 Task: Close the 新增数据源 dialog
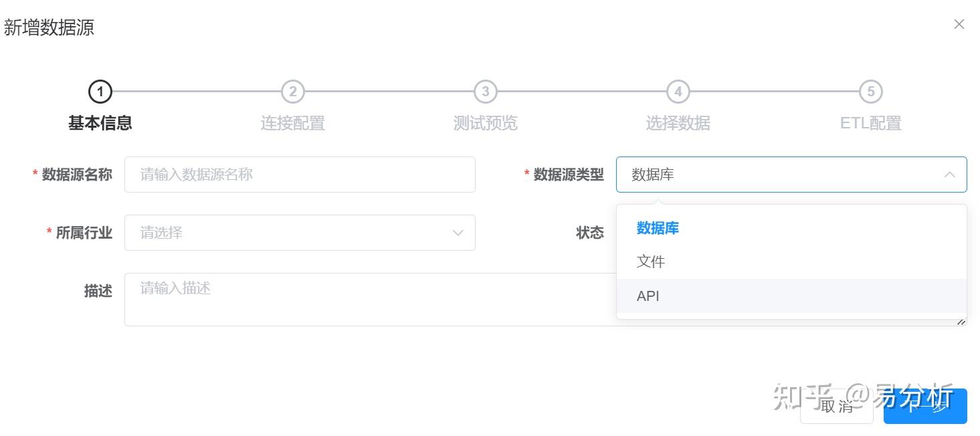click(x=959, y=25)
